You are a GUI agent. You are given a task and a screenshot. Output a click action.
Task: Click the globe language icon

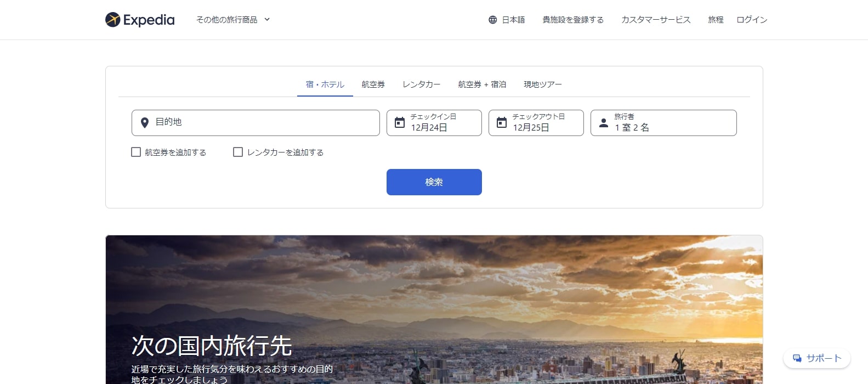492,20
